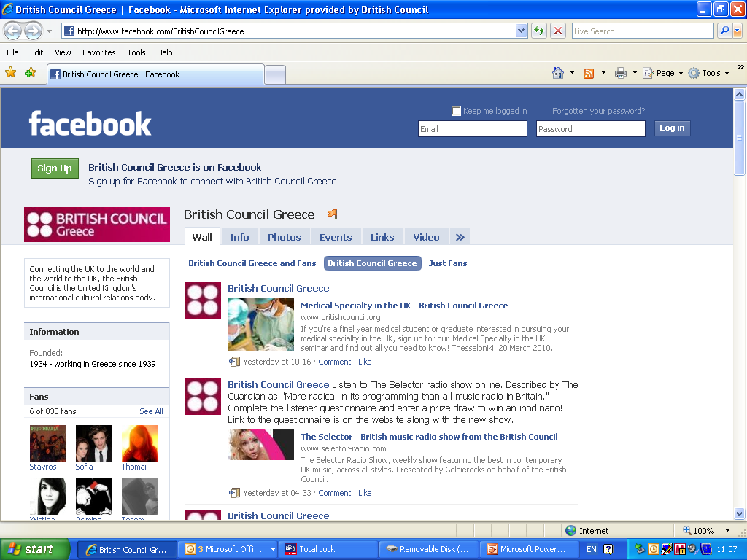Open Live Search provider options dropdown

pyautogui.click(x=738, y=31)
